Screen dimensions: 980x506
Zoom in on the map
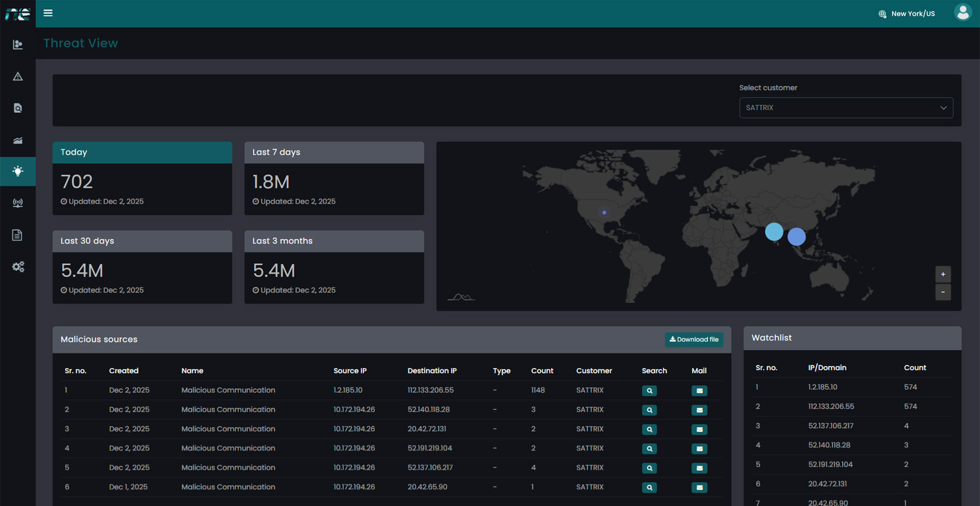943,275
